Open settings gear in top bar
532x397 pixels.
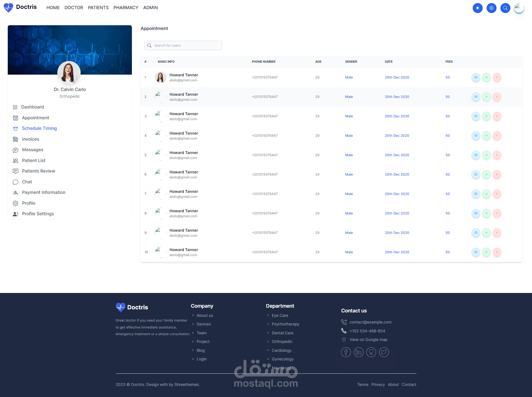491,8
